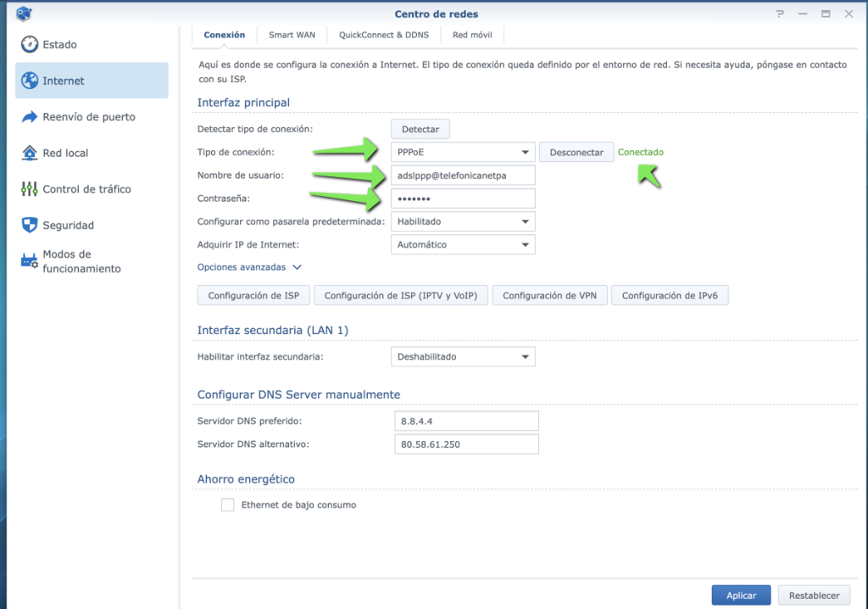Open the QuickConnect & DDNS tab

[x=383, y=35]
